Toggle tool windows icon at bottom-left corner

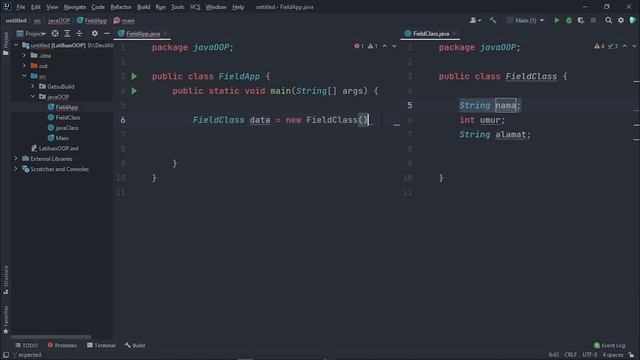(6, 355)
